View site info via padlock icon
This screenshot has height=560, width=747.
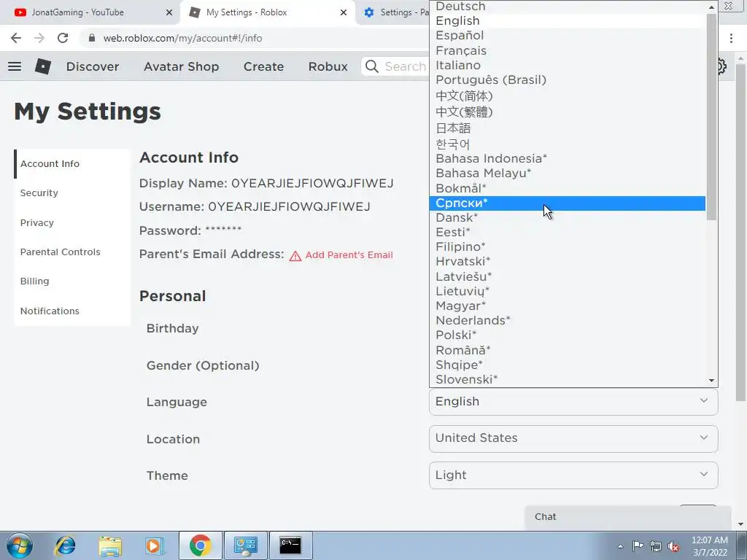click(92, 38)
